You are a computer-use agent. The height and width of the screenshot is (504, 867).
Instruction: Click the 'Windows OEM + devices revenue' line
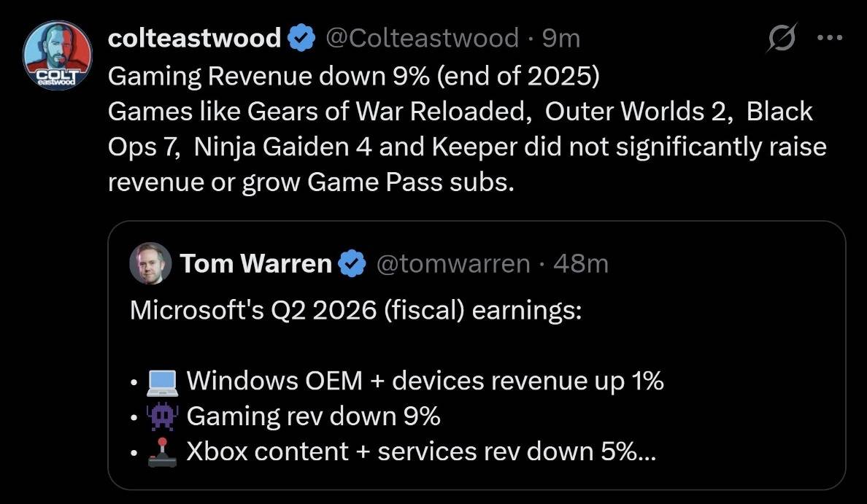click(425, 381)
